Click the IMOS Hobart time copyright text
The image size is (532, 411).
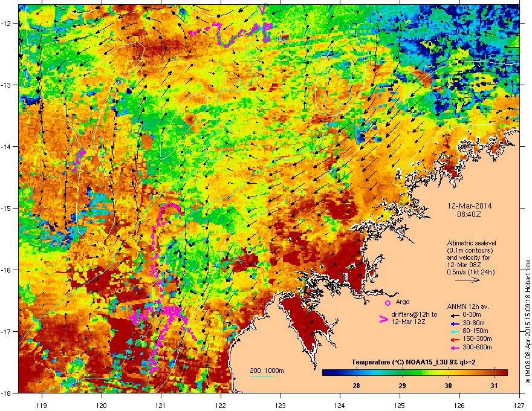[528, 322]
